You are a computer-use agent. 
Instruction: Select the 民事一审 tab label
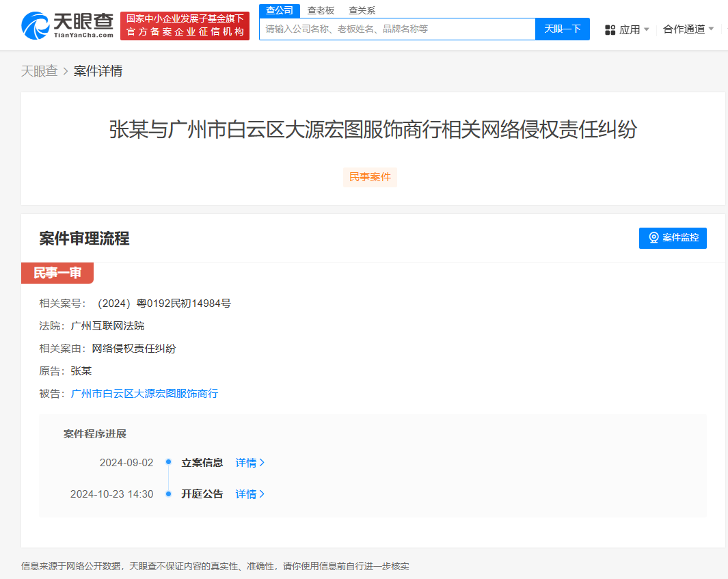tap(57, 273)
